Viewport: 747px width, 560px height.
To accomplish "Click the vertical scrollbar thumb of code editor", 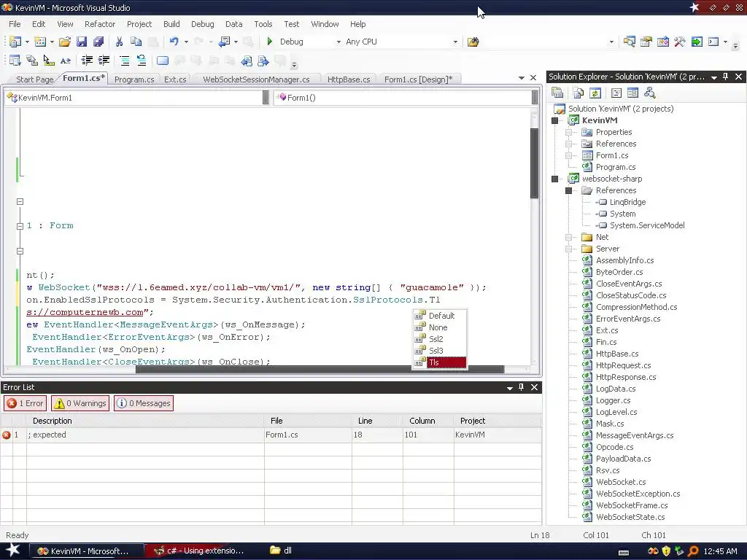I will (x=535, y=163).
